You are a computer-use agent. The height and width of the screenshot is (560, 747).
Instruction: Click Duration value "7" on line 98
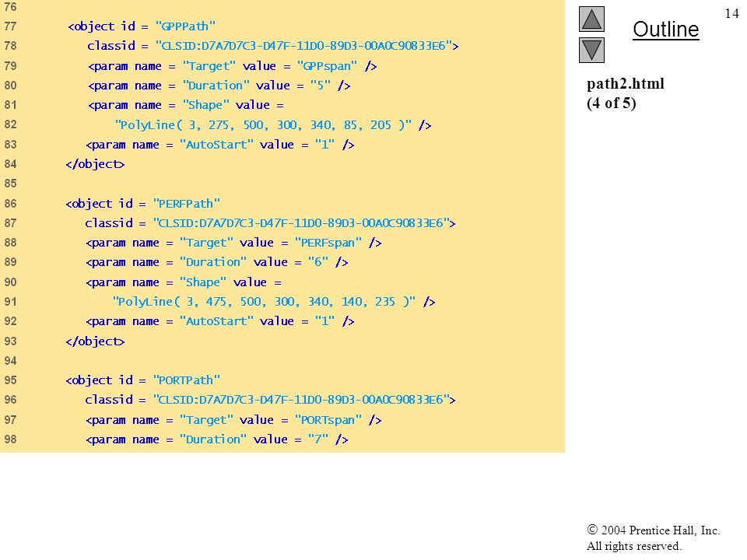tap(317, 439)
